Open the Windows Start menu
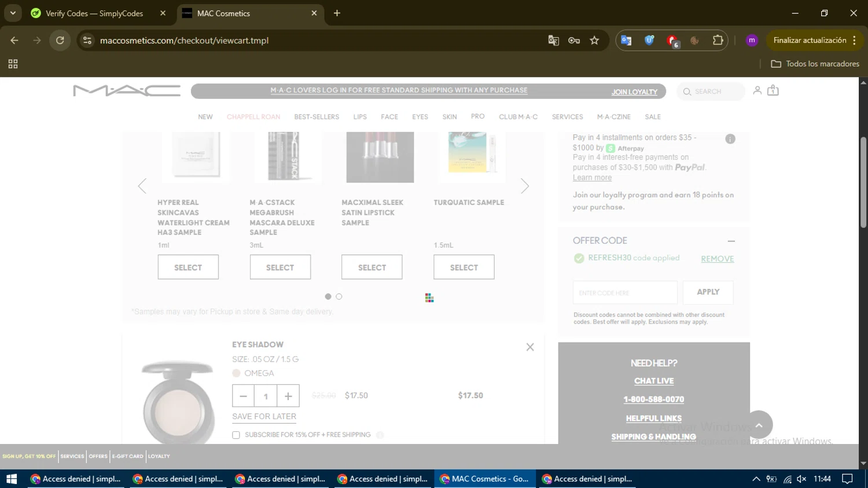The height and width of the screenshot is (488, 868). tap(12, 479)
